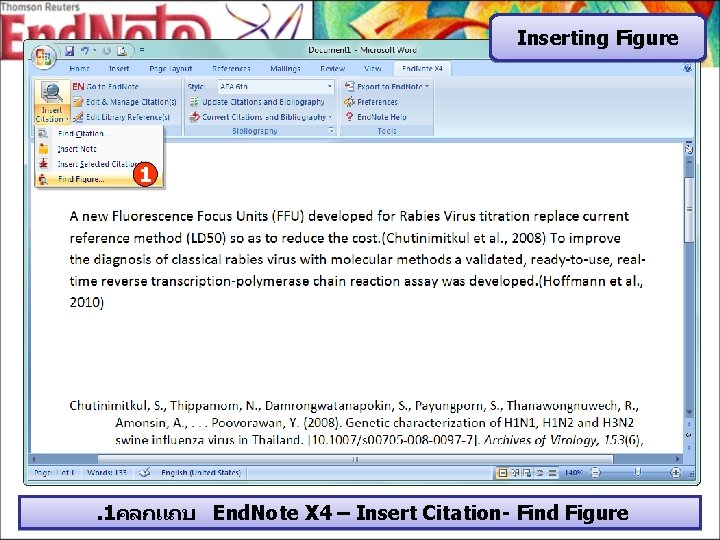The height and width of the screenshot is (540, 720).
Task: Click the 140% zoom level
Action: pyautogui.click(x=573, y=472)
